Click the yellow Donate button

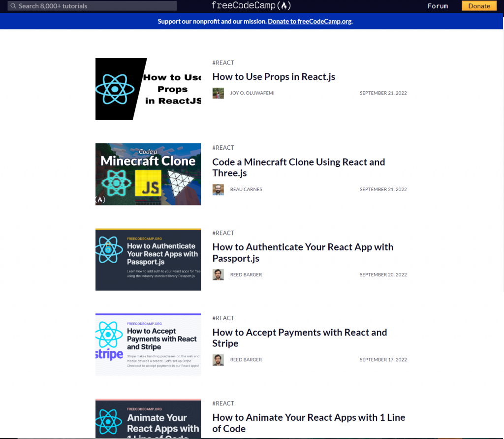click(479, 6)
